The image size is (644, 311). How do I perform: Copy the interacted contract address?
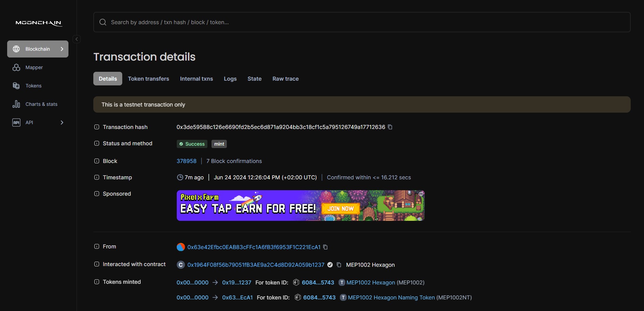pyautogui.click(x=339, y=265)
